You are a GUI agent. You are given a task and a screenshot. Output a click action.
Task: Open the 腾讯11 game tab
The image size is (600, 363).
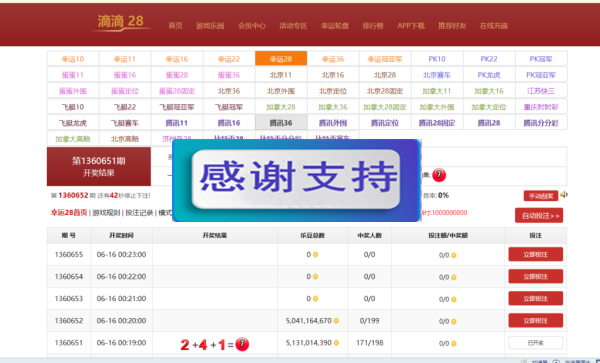177,123
